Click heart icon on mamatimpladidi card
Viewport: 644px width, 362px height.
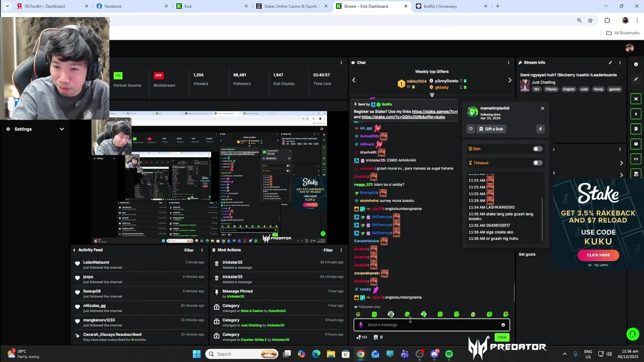[x=471, y=129]
